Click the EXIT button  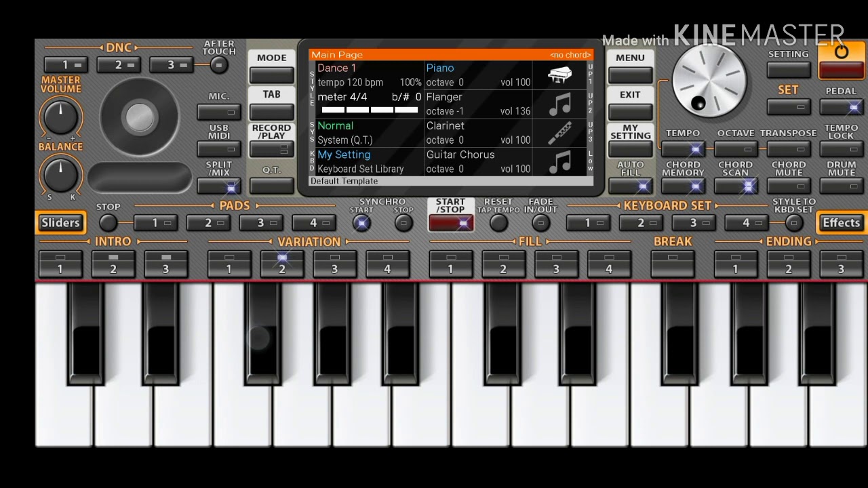630,111
